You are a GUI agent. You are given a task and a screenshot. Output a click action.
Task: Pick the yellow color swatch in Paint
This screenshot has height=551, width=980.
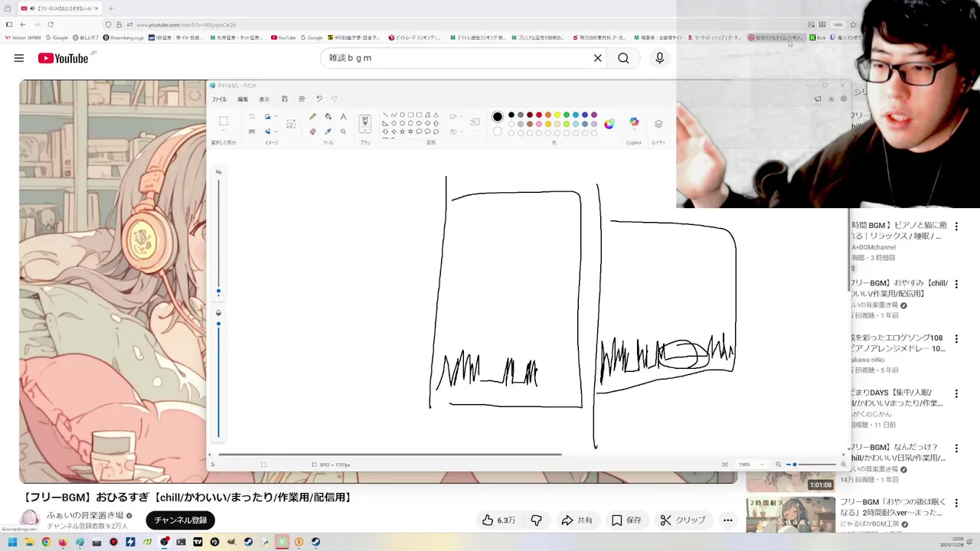click(x=557, y=115)
